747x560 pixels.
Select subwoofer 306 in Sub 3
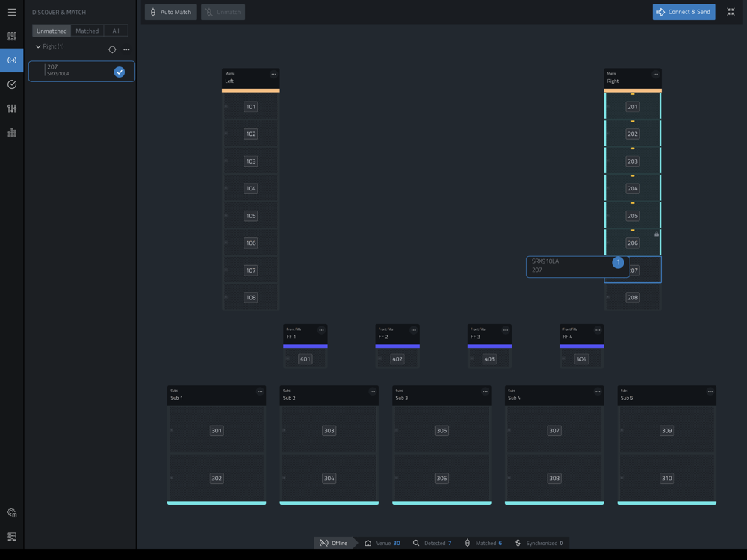click(x=441, y=478)
